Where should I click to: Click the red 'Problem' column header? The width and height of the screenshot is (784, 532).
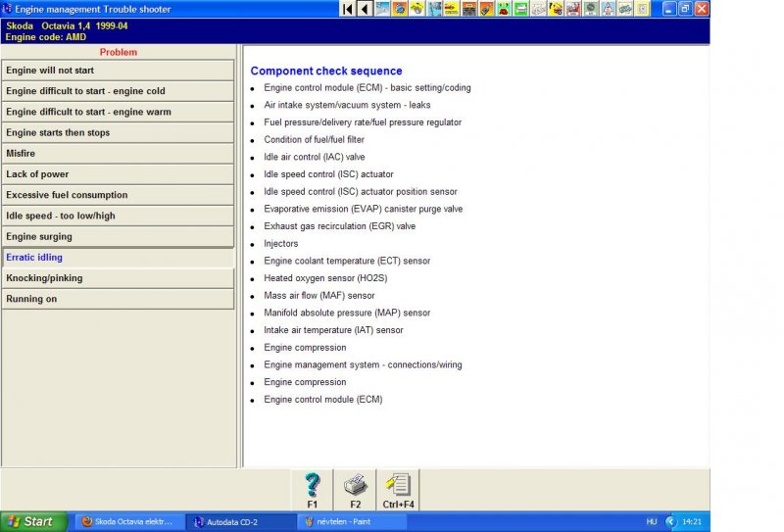(118, 52)
